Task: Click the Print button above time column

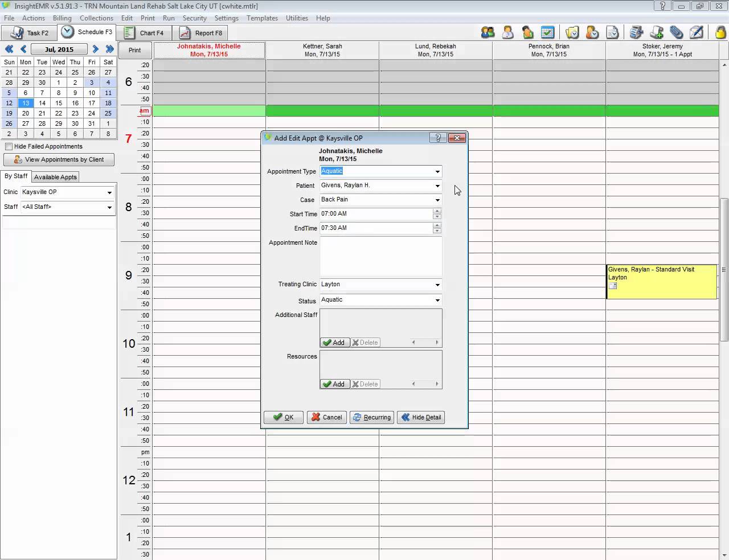Action: 135,50
